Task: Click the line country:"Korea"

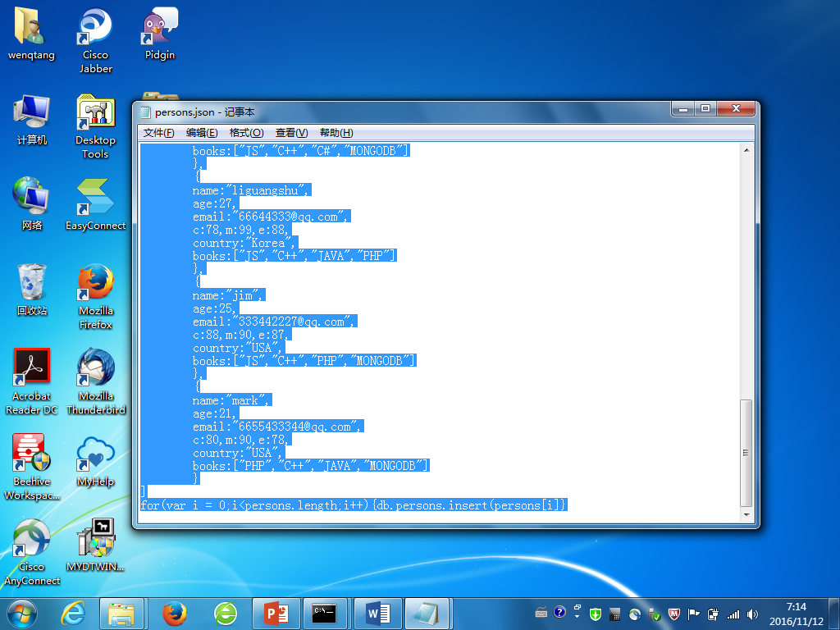Action: [244, 243]
